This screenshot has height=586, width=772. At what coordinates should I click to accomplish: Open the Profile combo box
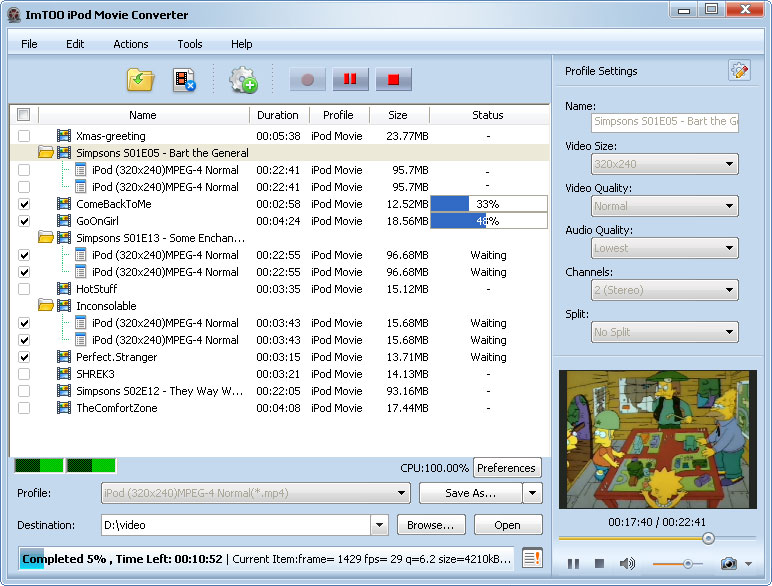click(x=256, y=493)
